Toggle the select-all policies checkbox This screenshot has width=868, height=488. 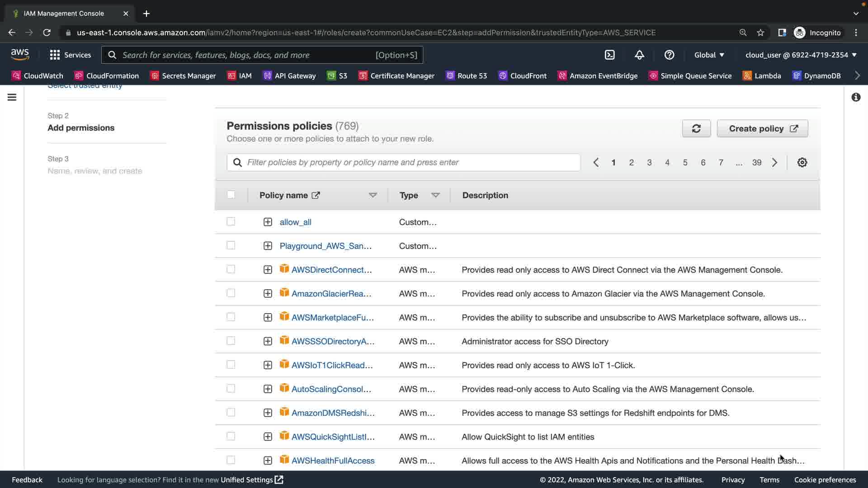(x=231, y=195)
